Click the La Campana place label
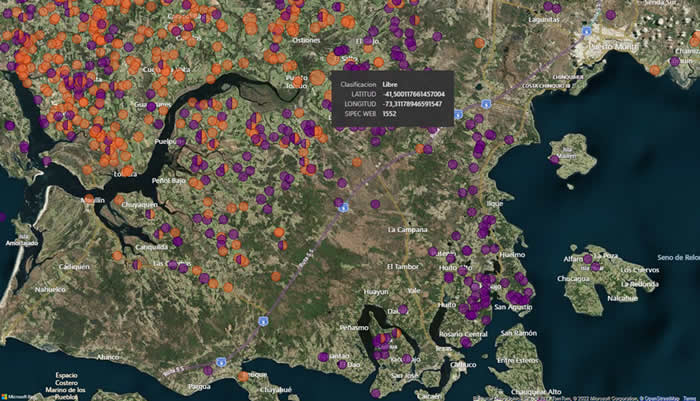700x401 pixels. [x=408, y=229]
